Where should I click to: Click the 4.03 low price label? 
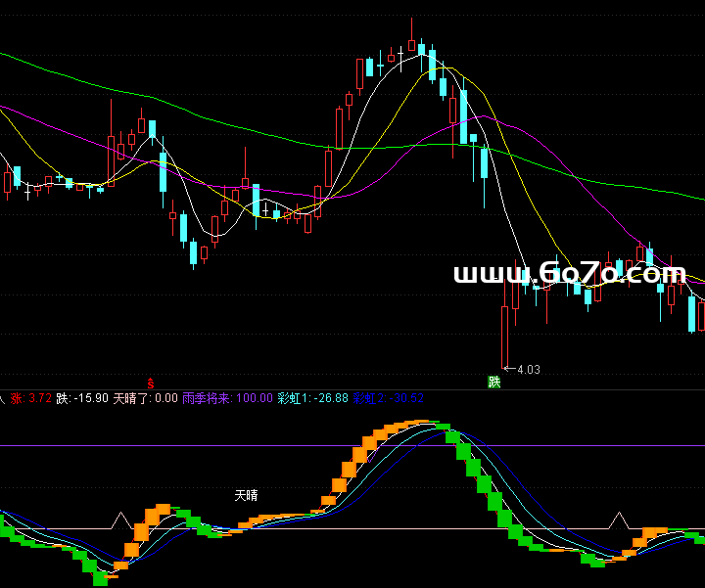(529, 370)
